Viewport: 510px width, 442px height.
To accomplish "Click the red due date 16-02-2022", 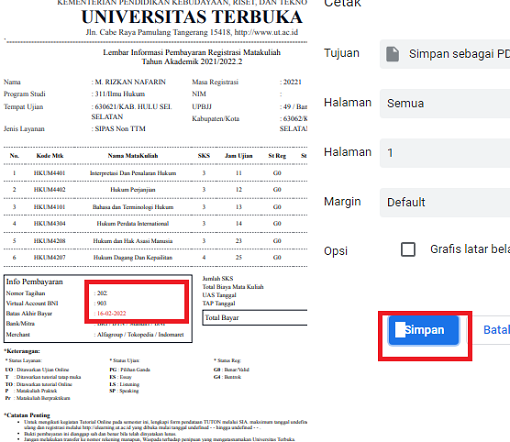I will click(x=112, y=313).
